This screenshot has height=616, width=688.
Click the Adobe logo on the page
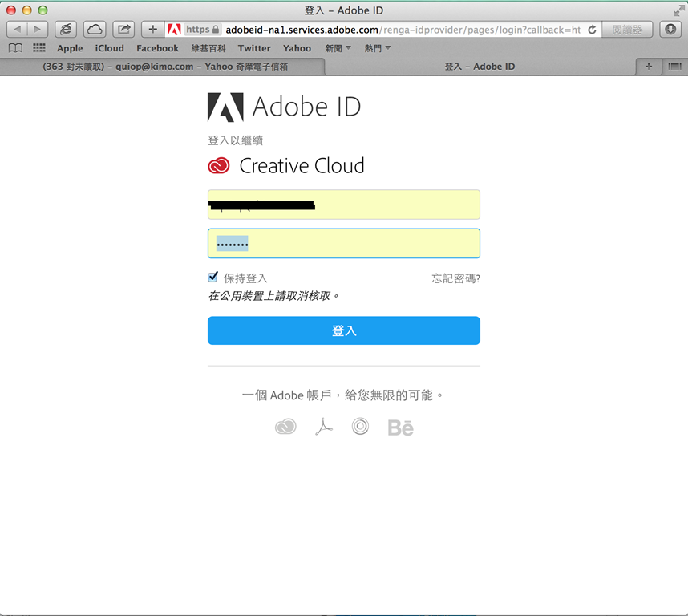coord(225,107)
